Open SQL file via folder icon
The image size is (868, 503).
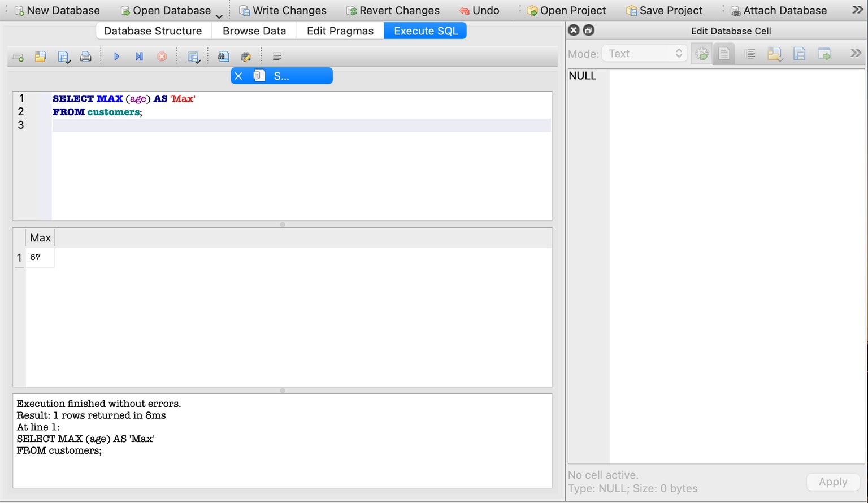point(41,57)
